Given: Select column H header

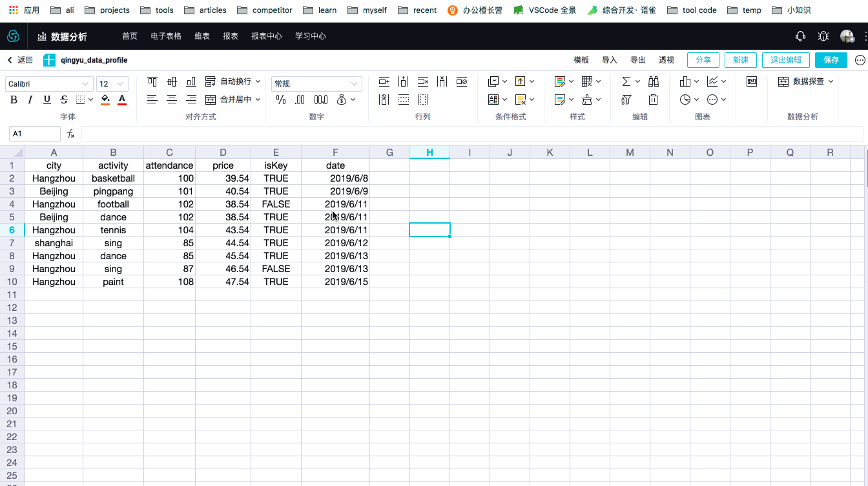Looking at the screenshot, I should tap(429, 153).
